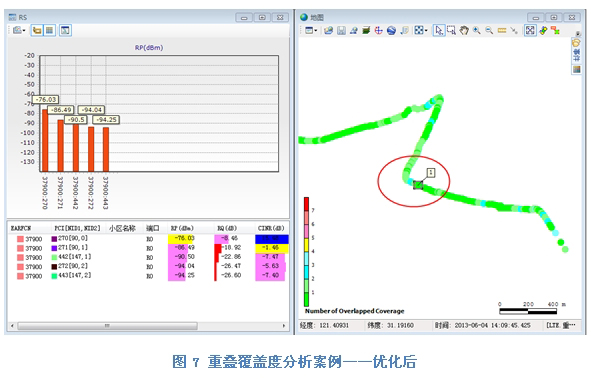591x379 pixels.
Task: Click the right scroll arrow in RS table
Action: point(284,326)
